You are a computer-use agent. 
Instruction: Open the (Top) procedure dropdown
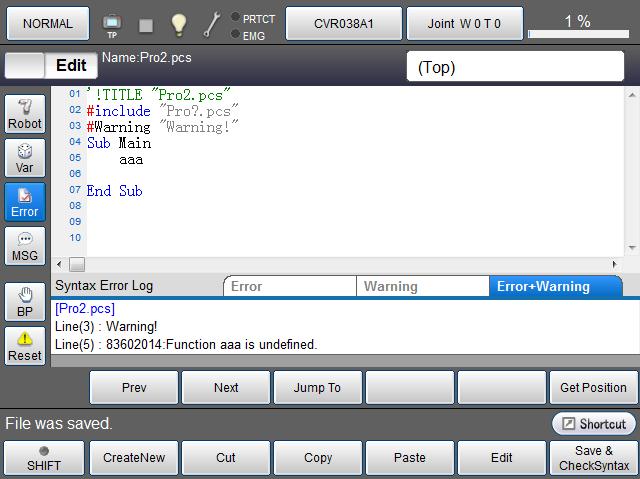click(x=514, y=67)
